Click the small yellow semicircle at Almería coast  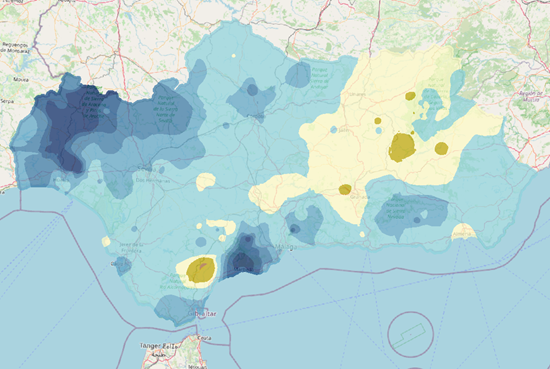click(464, 232)
